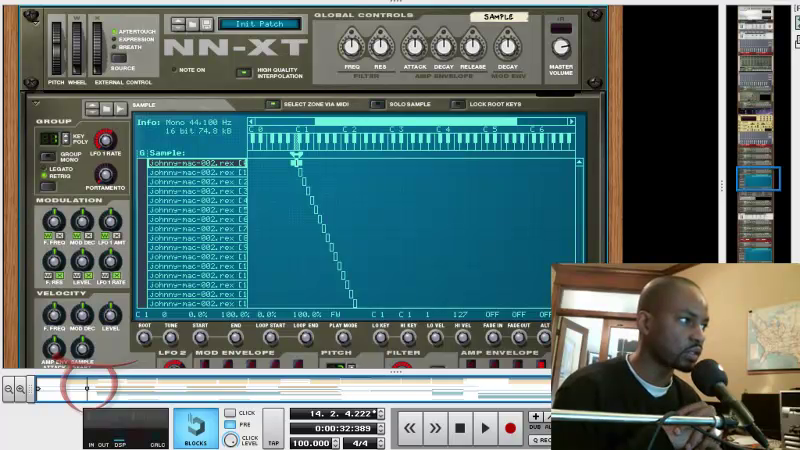Browse samples with the folder icon

106,109
